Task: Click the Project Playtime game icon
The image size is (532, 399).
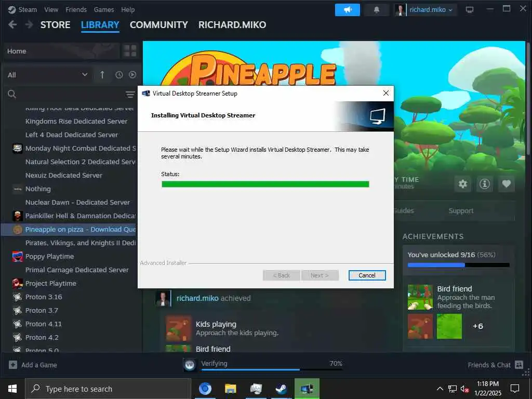Action: (x=17, y=283)
